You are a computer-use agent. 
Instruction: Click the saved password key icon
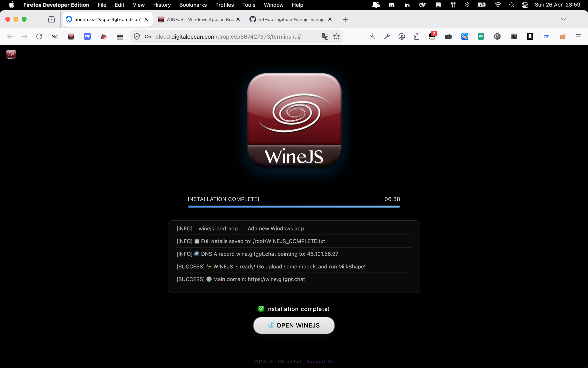tap(148, 37)
